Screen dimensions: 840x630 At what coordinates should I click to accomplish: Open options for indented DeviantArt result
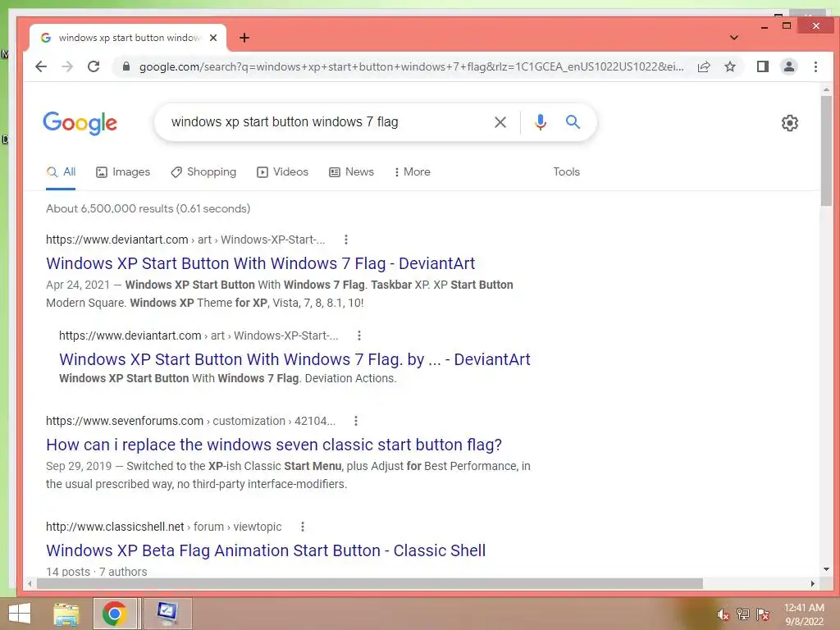(359, 336)
